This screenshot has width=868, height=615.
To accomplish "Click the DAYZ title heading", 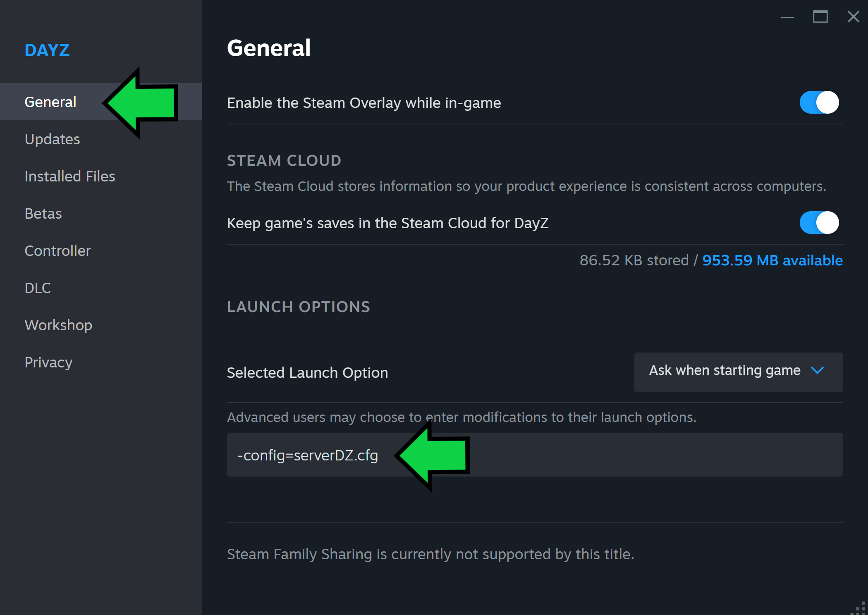I will coord(47,50).
